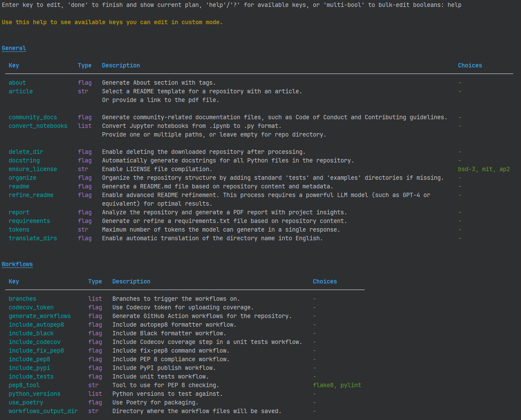Select the convert_notebooks key
This screenshot has height=420, width=521.
38,126
